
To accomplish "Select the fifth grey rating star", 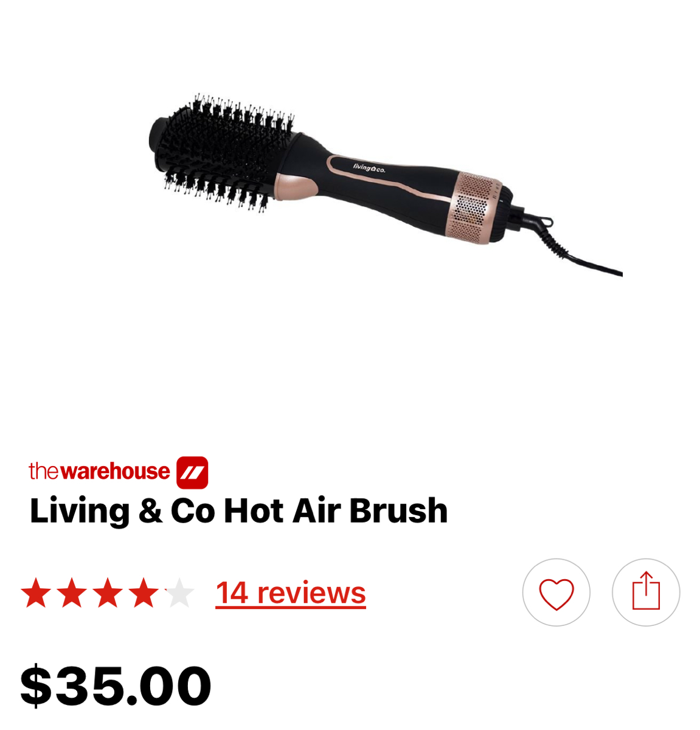I will (179, 593).
